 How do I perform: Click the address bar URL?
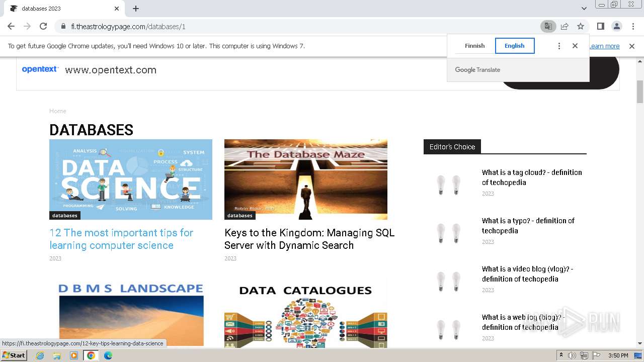click(128, 26)
